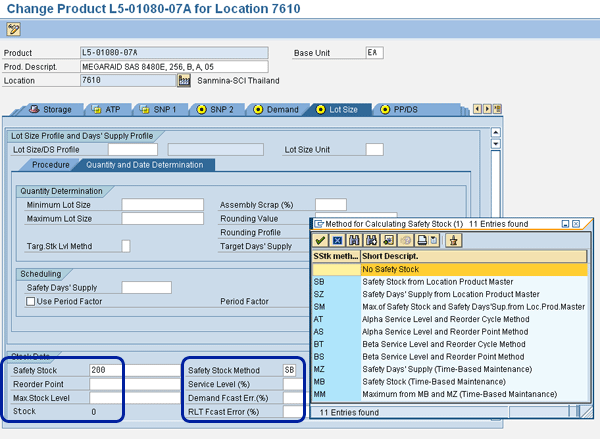The height and width of the screenshot is (439, 600).
Task: Enable the Use Period Factor checkbox
Action: coord(30,301)
